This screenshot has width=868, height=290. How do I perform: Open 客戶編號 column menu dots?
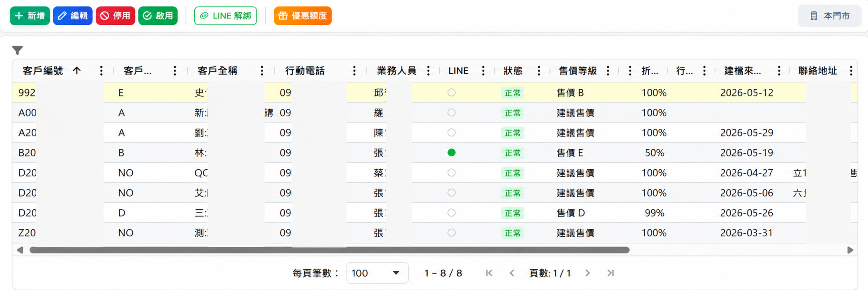click(x=101, y=71)
